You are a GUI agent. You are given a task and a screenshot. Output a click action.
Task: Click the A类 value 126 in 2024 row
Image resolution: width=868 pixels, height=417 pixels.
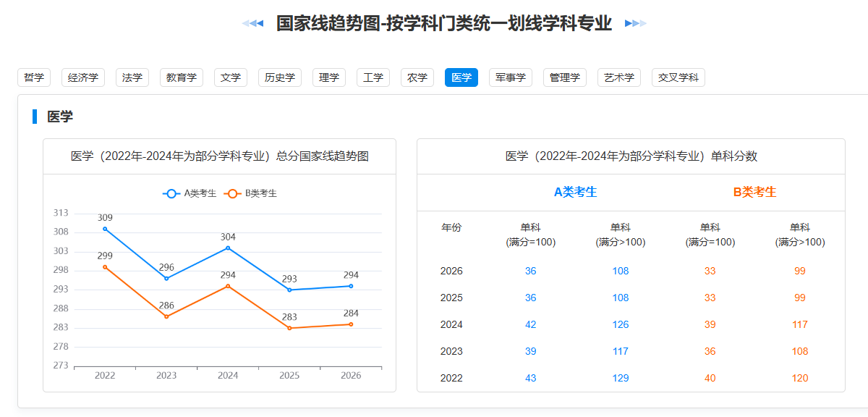pos(621,324)
